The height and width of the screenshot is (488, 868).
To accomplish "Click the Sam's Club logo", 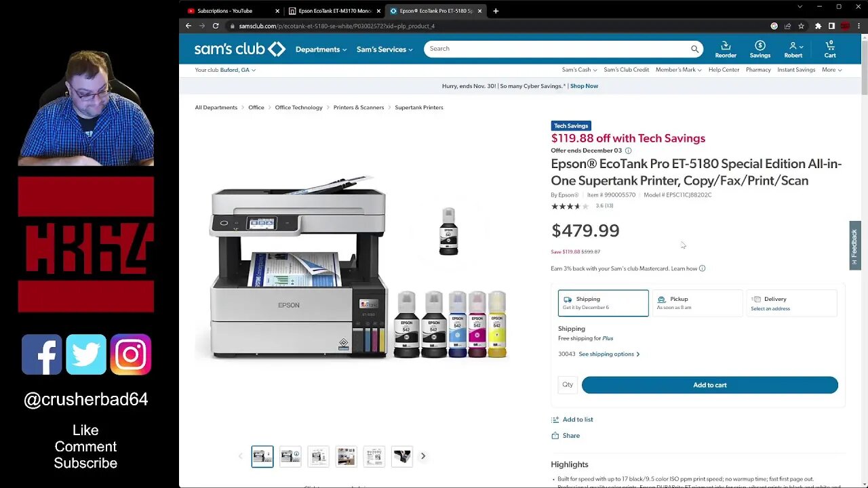I will point(240,49).
